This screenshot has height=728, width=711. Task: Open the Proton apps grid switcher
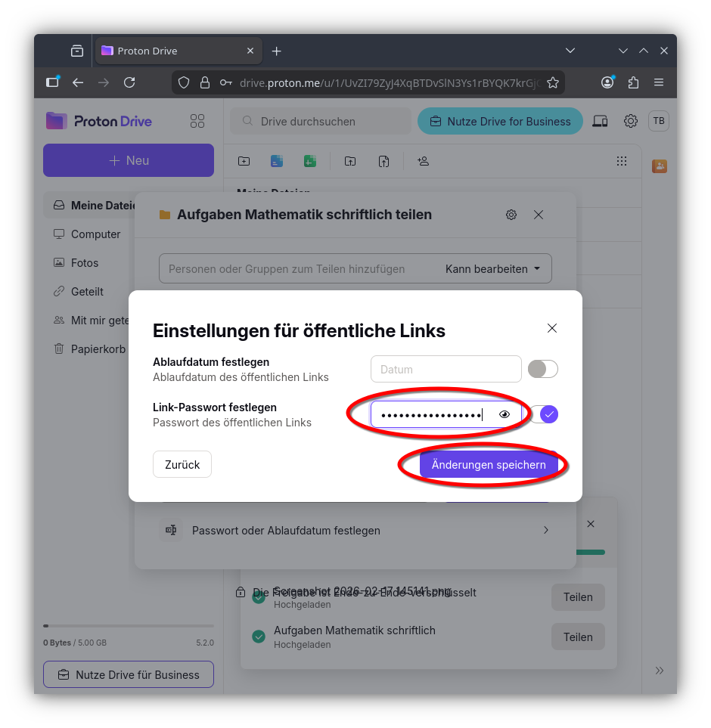pyautogui.click(x=197, y=121)
